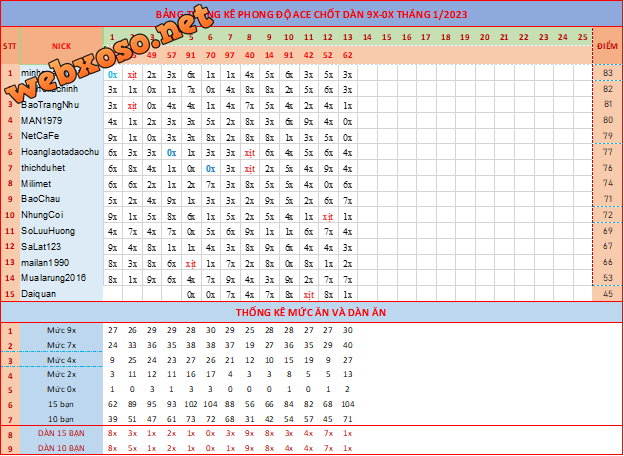Click the red xịt cell in BaoTrangNhu's row

pos(132,106)
